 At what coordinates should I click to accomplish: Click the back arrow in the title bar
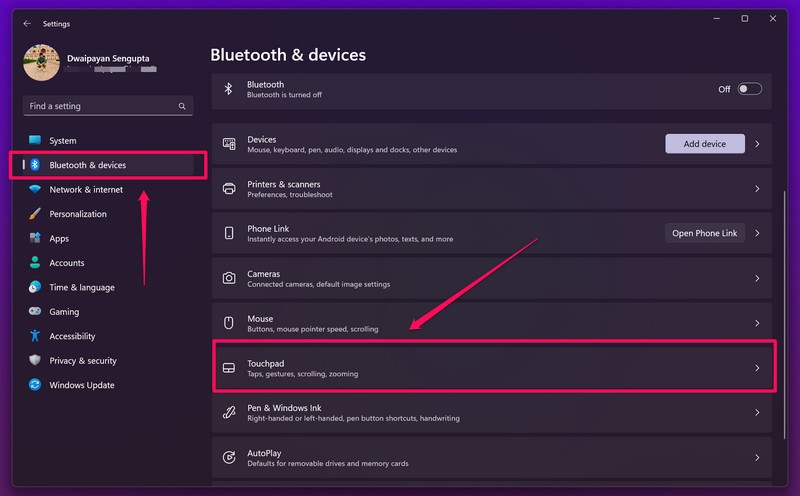[x=27, y=22]
